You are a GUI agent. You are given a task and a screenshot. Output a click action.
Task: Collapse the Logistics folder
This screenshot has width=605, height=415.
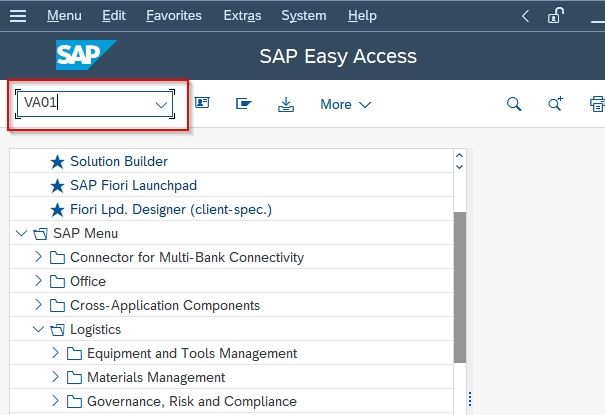(38, 329)
